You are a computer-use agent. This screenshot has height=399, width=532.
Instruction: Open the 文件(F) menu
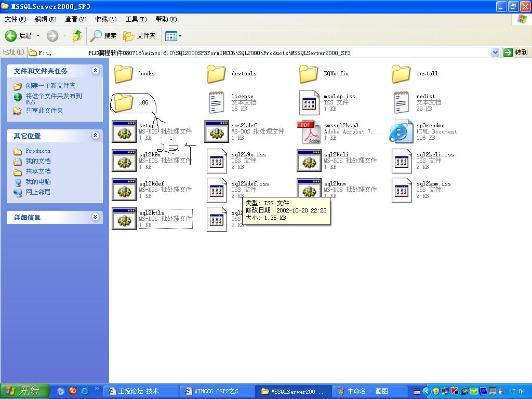coord(16,19)
